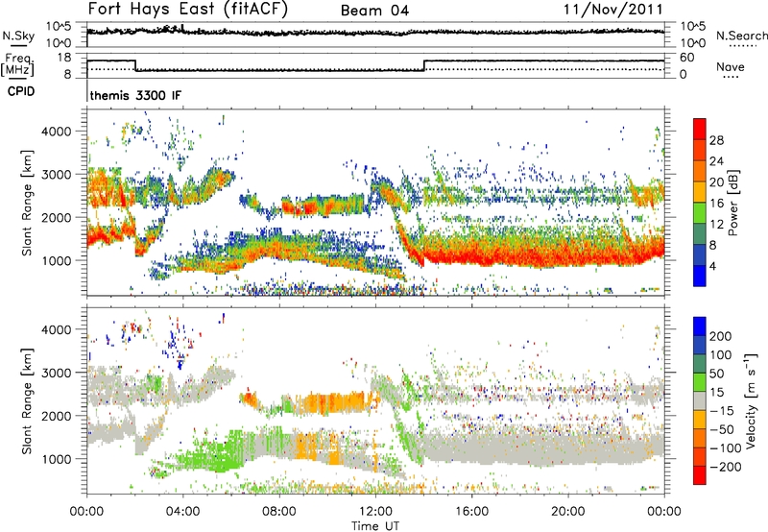The width and height of the screenshot is (768, 532).
Task: Click the "60" Nave tick label
Action: (x=687, y=58)
